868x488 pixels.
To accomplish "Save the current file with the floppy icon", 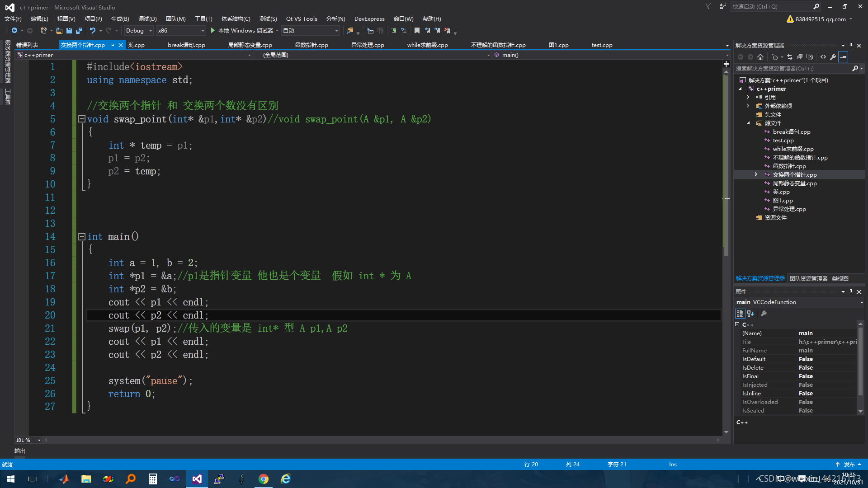I will point(69,30).
